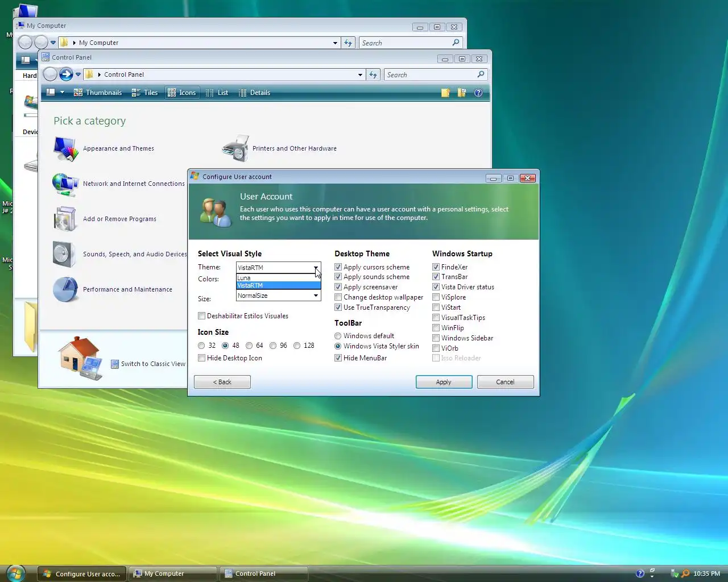This screenshot has width=728, height=582.
Task: Enable Hide Desktop Icon checkbox
Action: point(201,358)
